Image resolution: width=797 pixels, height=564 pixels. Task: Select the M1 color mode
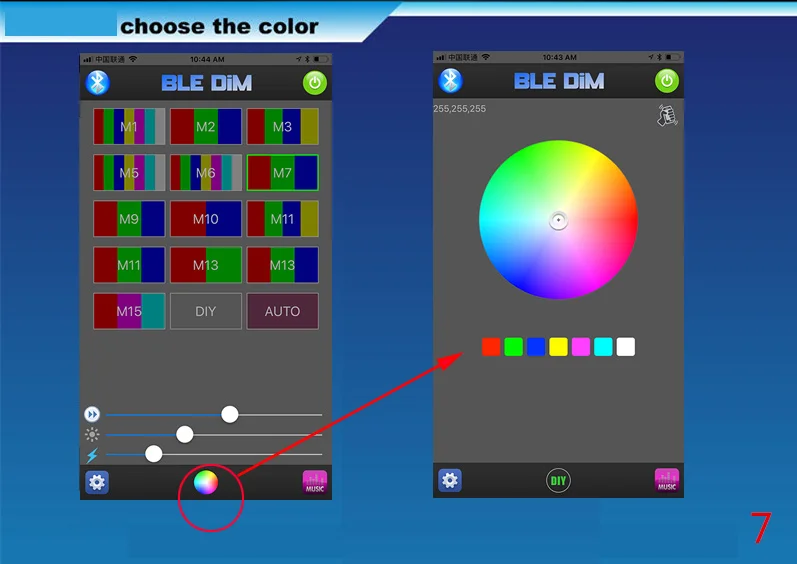(x=129, y=127)
